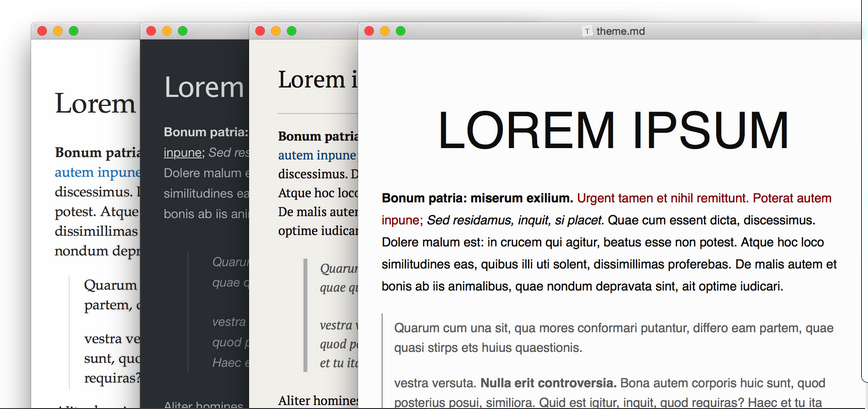Click 'Quarum' blockquote text in leftmost window
Image resolution: width=868 pixels, height=409 pixels.
click(110, 286)
